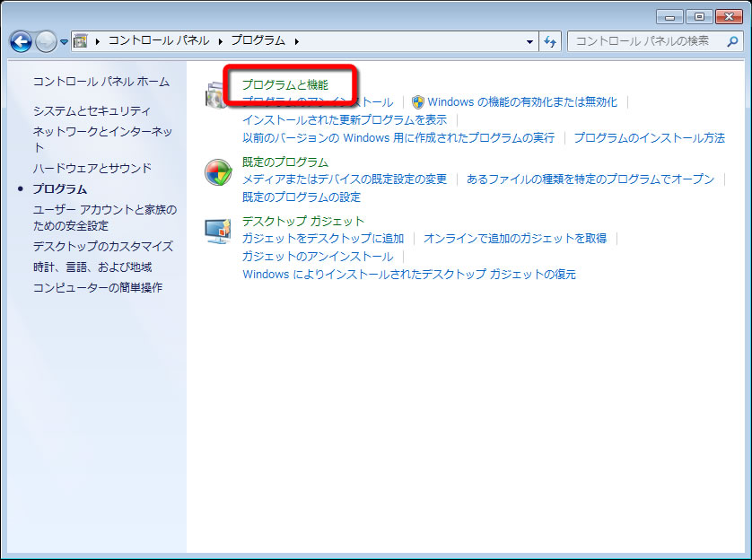Expand the arrow after プログラム breadcrumb

click(x=297, y=41)
